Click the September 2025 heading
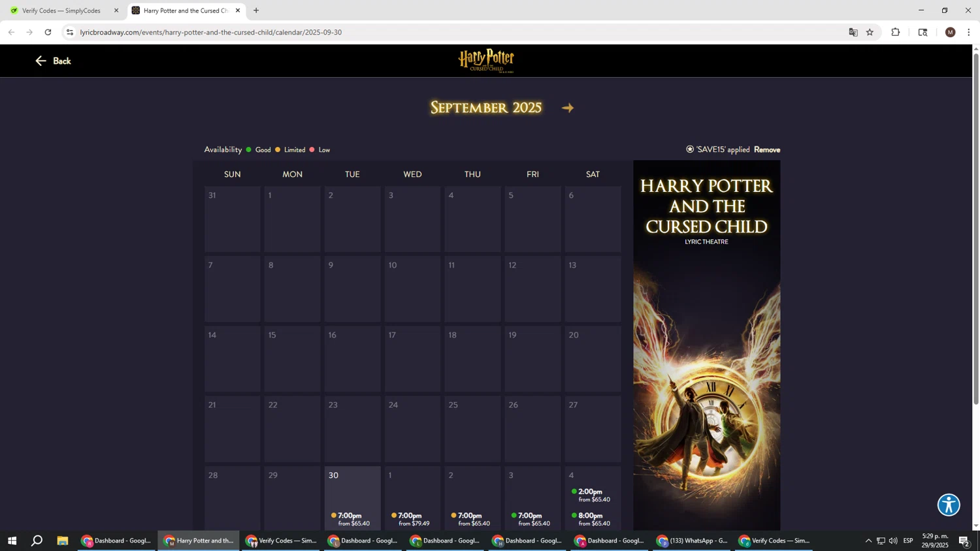Screen dimensions: 980x551 coord(486,108)
